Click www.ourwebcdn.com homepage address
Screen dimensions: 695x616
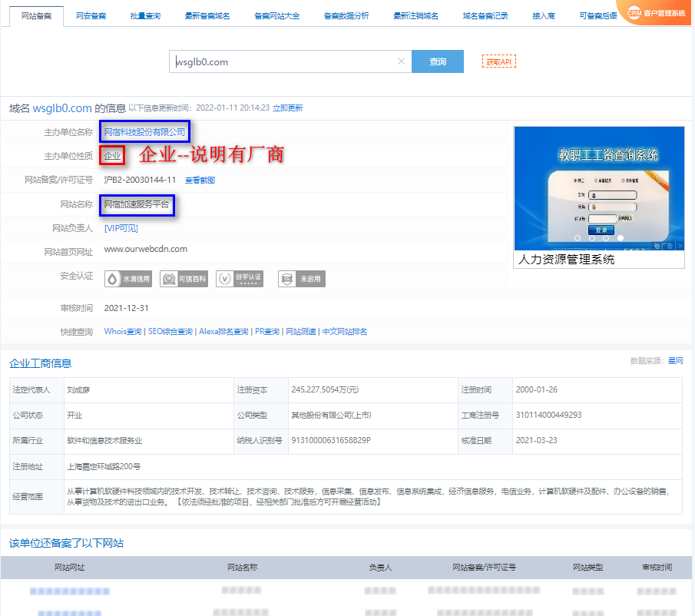pyautogui.click(x=146, y=249)
